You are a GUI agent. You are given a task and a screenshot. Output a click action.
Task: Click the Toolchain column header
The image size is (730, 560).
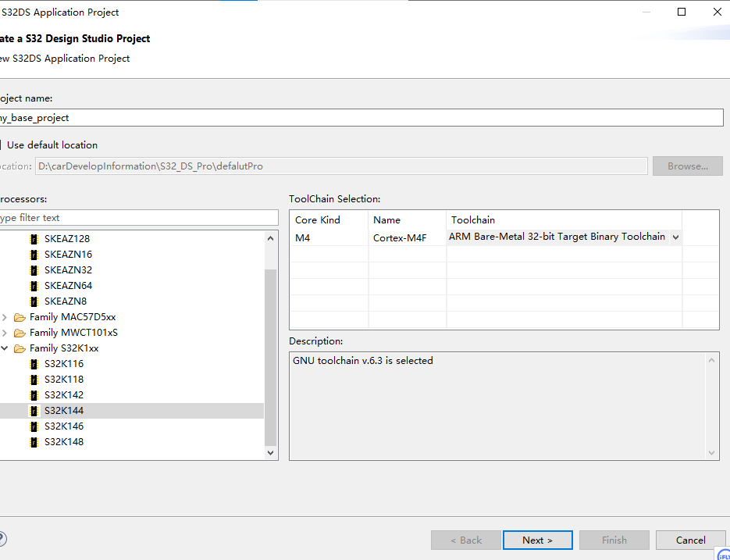click(x=564, y=220)
